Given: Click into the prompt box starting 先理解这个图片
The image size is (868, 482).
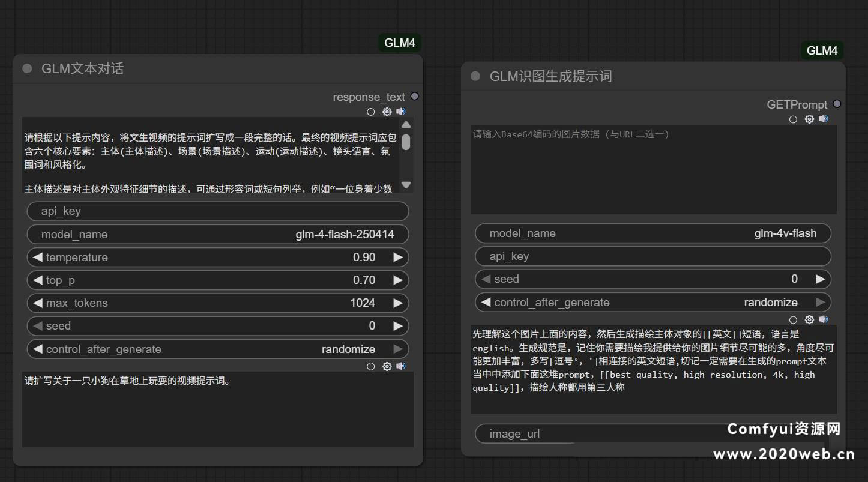Looking at the screenshot, I should point(653,370).
